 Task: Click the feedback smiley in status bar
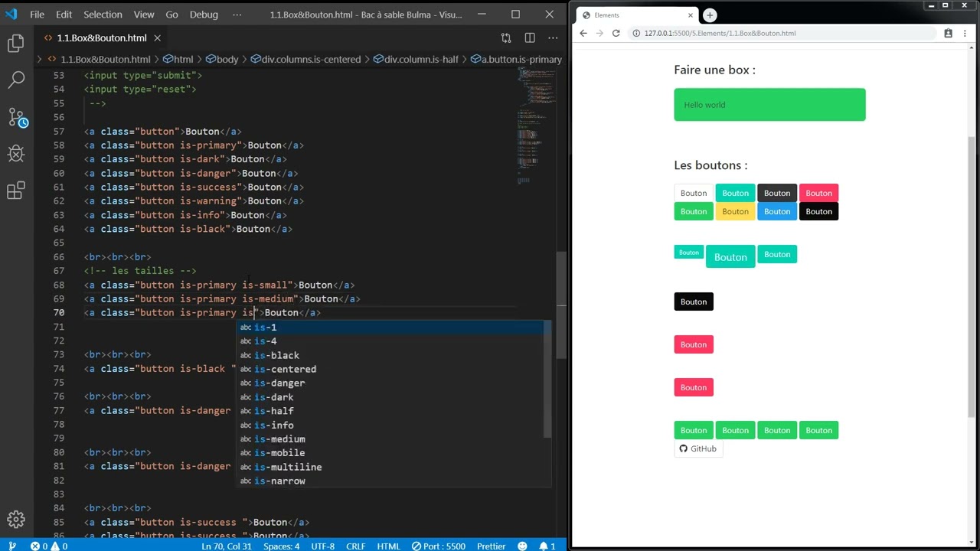522,546
